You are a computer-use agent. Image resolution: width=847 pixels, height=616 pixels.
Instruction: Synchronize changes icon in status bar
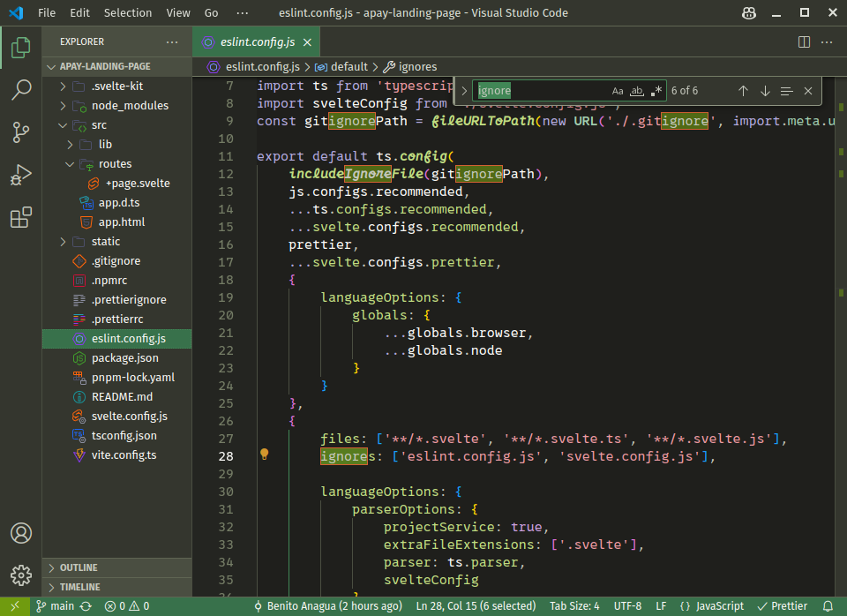coord(86,606)
